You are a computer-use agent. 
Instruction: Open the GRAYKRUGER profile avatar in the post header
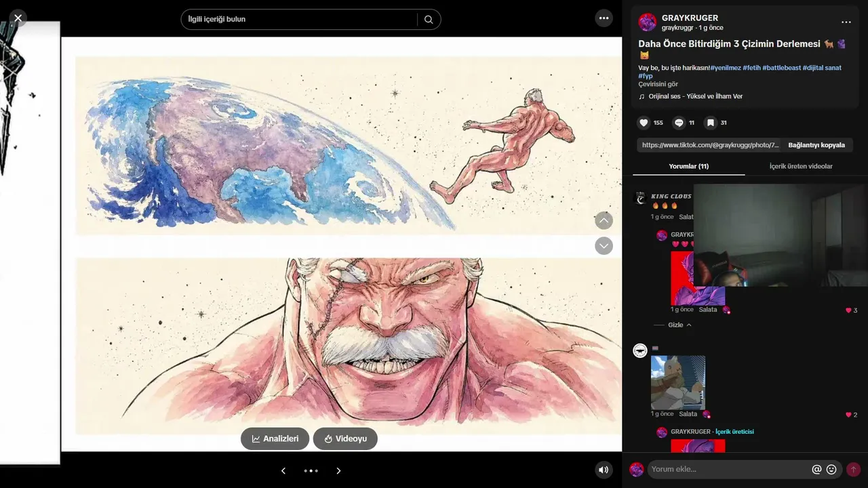point(648,22)
